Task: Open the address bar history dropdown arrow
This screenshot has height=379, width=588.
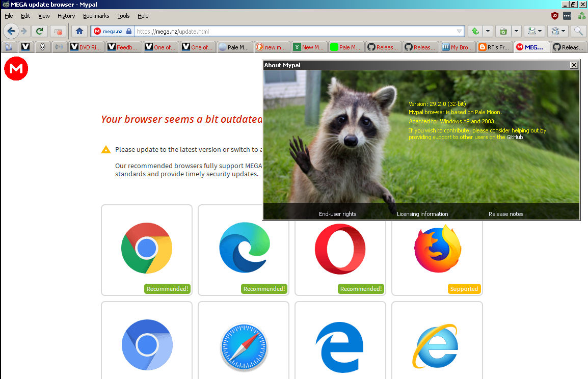Action: 460,32
